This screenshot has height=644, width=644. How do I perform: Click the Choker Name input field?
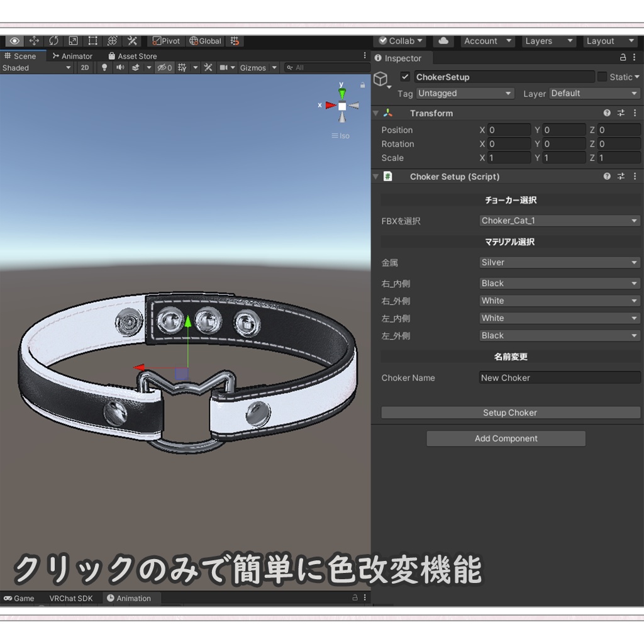pos(558,377)
